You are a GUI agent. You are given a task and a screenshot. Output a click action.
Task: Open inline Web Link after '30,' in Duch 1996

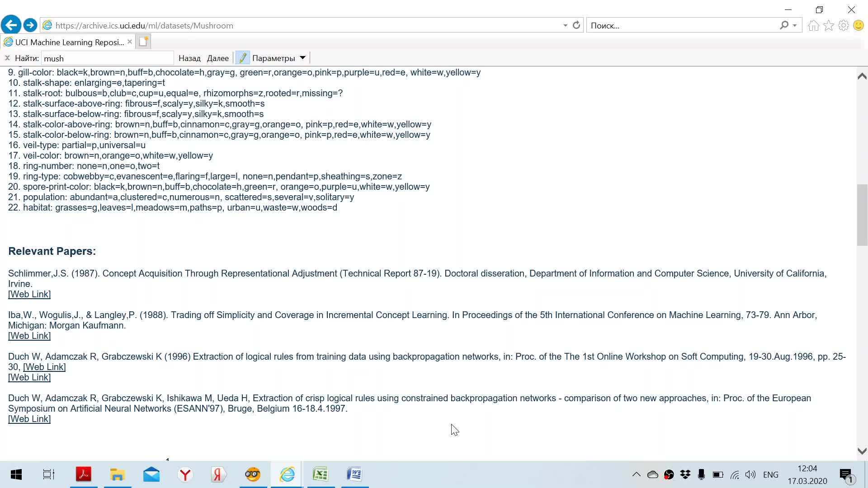click(x=44, y=367)
